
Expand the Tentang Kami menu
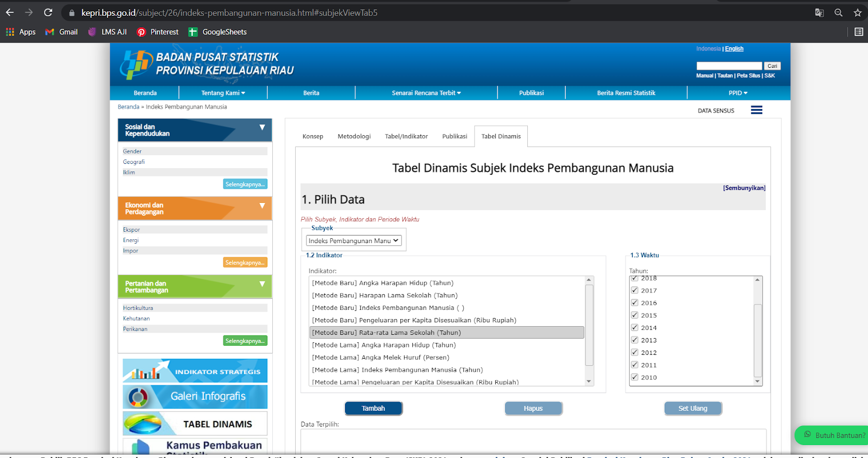[x=223, y=93]
